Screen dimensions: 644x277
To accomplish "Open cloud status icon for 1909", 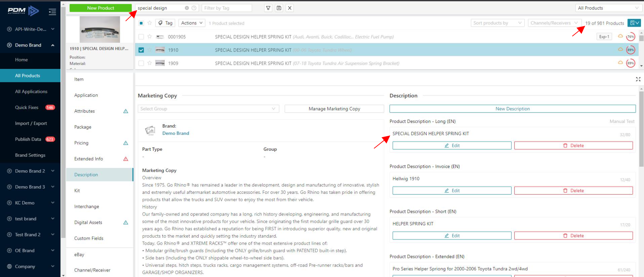I will tap(620, 62).
